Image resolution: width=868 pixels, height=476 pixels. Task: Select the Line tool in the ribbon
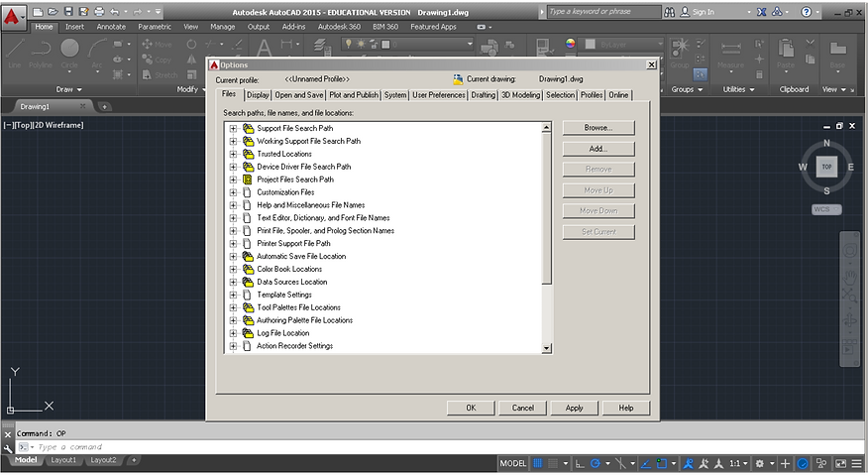click(x=15, y=54)
